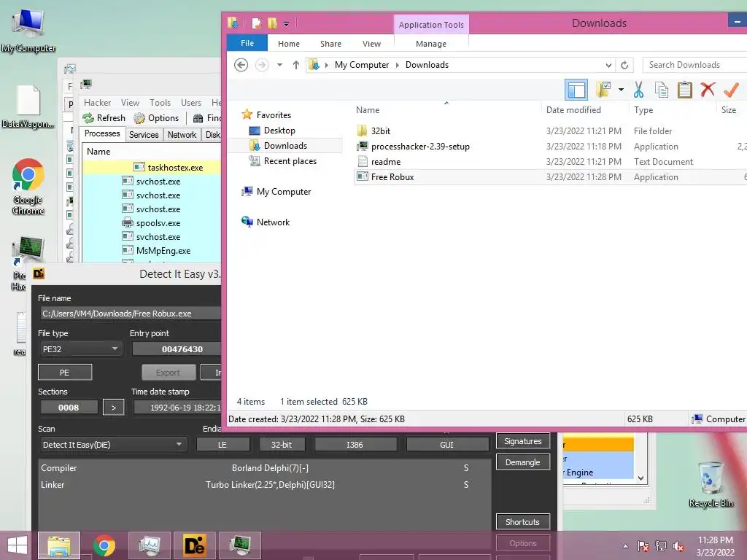Viewport: 747px width, 560px height.
Task: Toggle the preview pane layout icon
Action: click(576, 90)
